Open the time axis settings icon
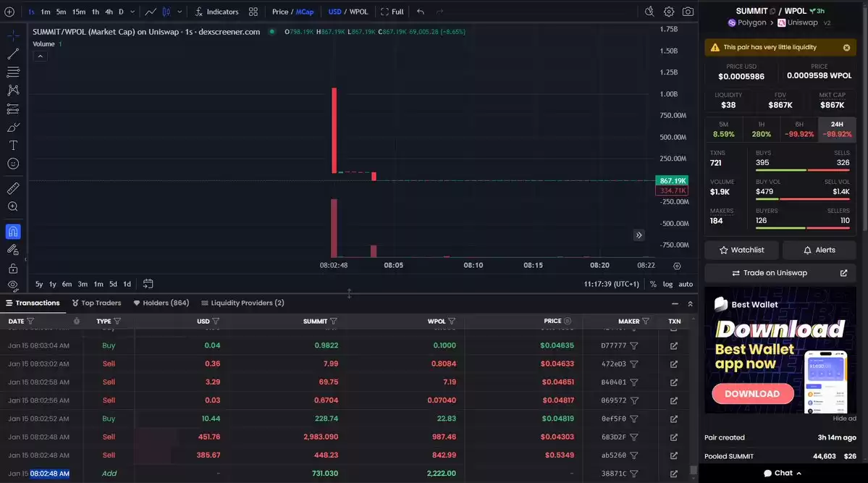This screenshot has width=868, height=483. pyautogui.click(x=676, y=266)
